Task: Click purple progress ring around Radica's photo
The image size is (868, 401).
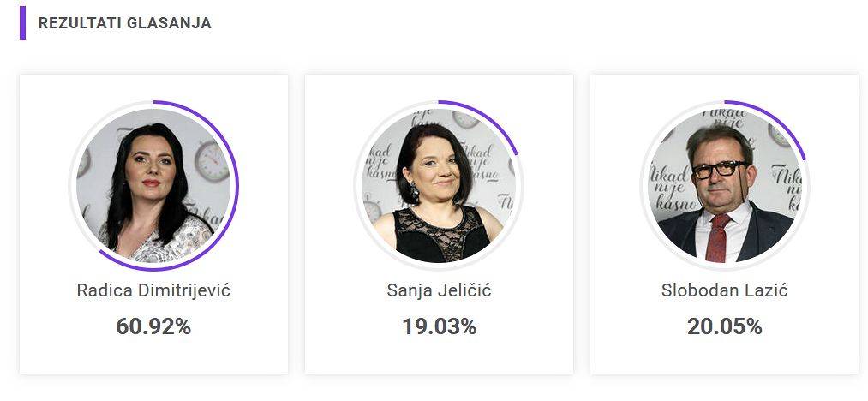Action: (236, 186)
